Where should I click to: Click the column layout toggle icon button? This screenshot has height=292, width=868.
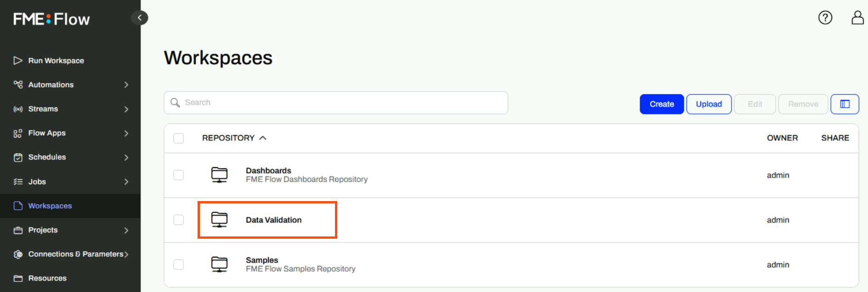845,104
